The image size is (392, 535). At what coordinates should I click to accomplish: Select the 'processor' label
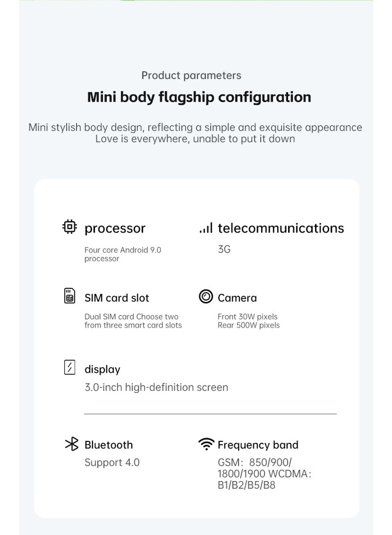pyautogui.click(x=115, y=228)
